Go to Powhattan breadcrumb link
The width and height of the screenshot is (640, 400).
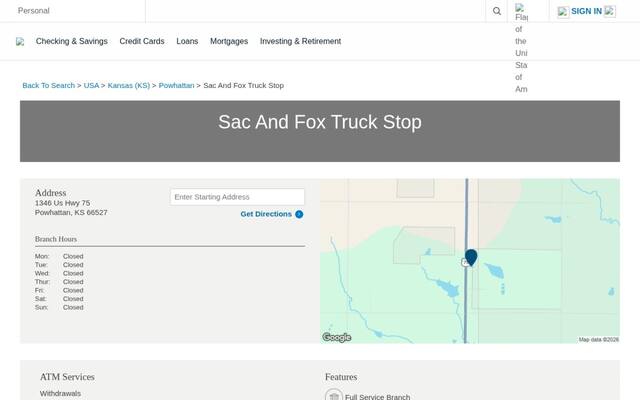(176, 85)
